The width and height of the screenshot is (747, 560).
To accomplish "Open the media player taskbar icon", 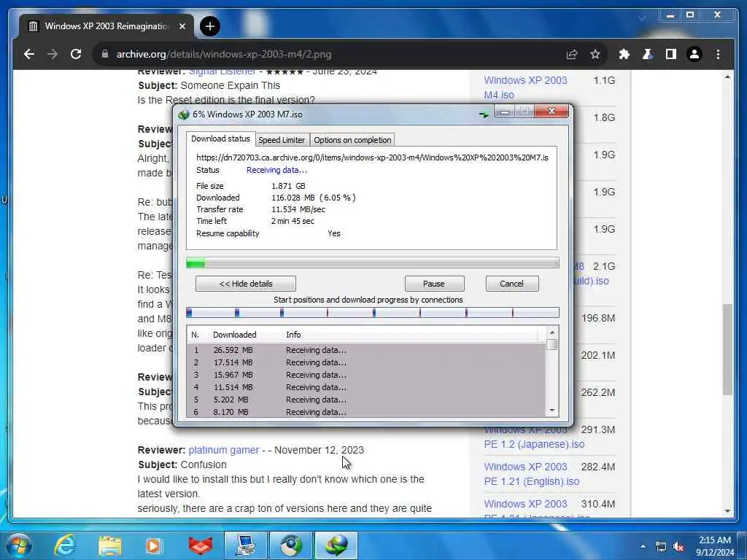I will click(x=154, y=545).
